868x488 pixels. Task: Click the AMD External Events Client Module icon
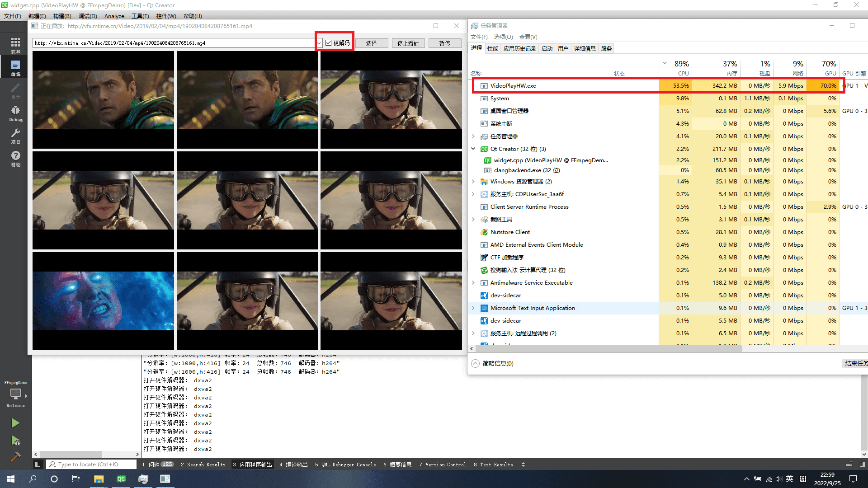coord(484,245)
